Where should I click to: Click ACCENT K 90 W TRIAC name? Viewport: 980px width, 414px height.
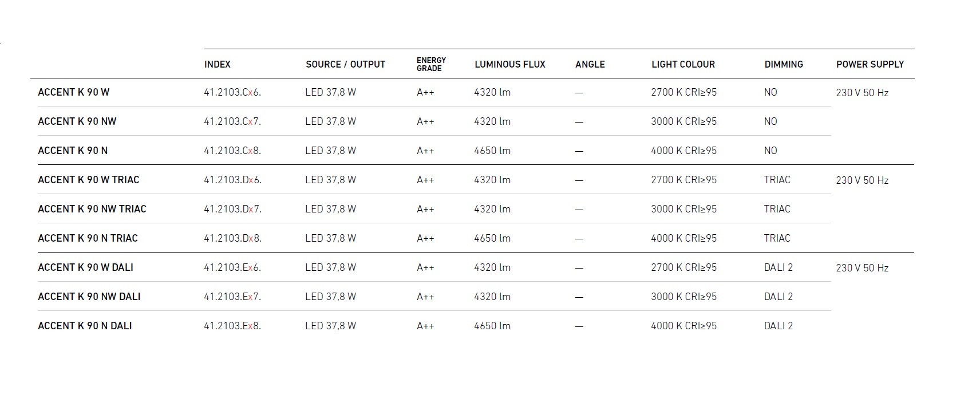tap(88, 180)
